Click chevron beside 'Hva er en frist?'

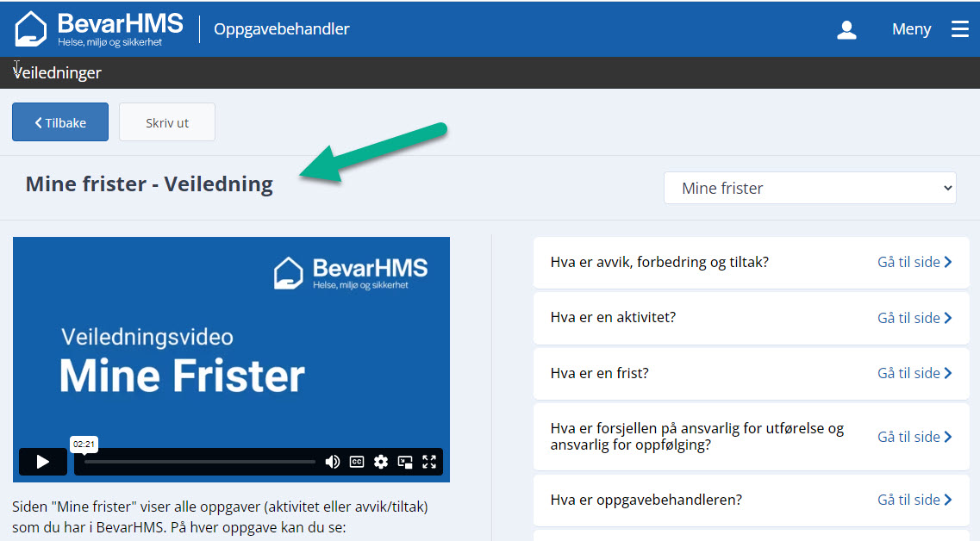[x=948, y=373]
